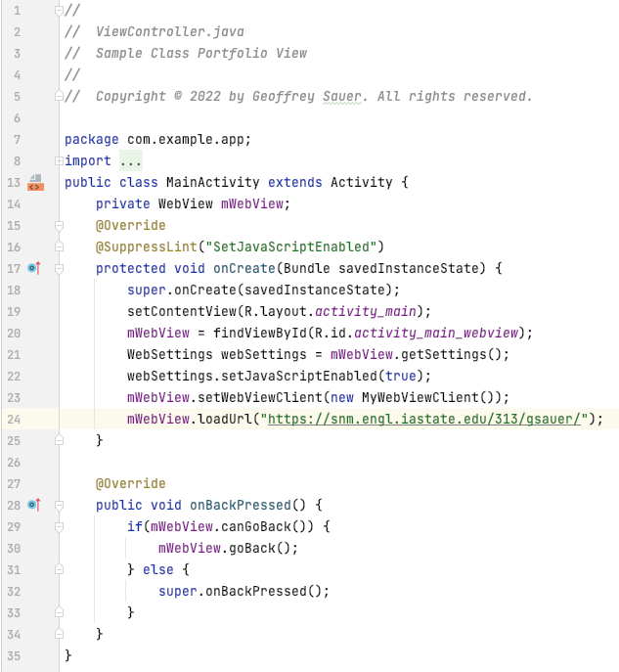Click the fold end marker on line 25

click(59, 440)
